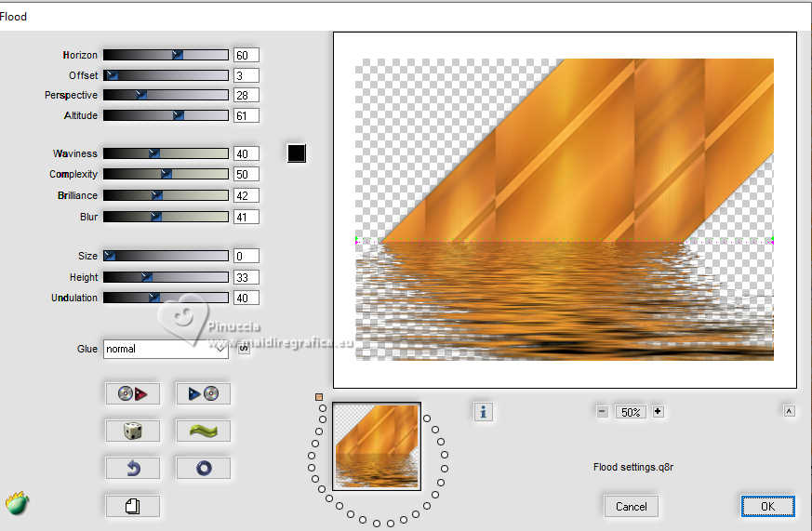Viewport: 812px width, 531px height.
Task: Click the Horizon label
Action: pos(80,55)
